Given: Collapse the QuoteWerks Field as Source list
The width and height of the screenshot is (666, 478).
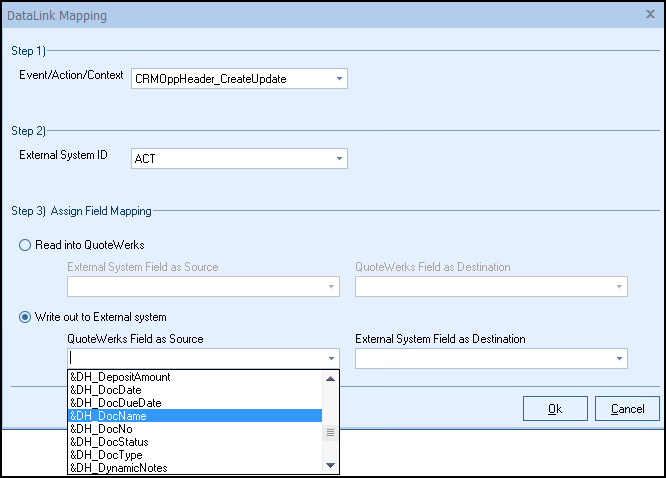Looking at the screenshot, I should (x=330, y=358).
